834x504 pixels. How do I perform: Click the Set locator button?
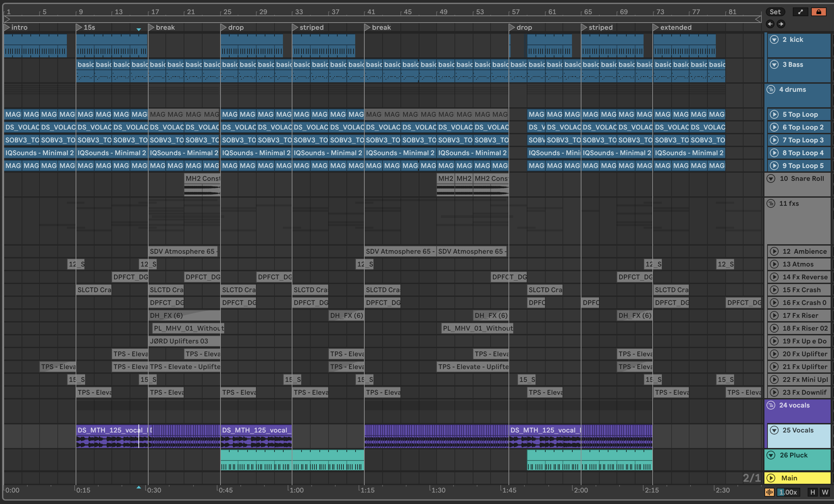point(775,12)
